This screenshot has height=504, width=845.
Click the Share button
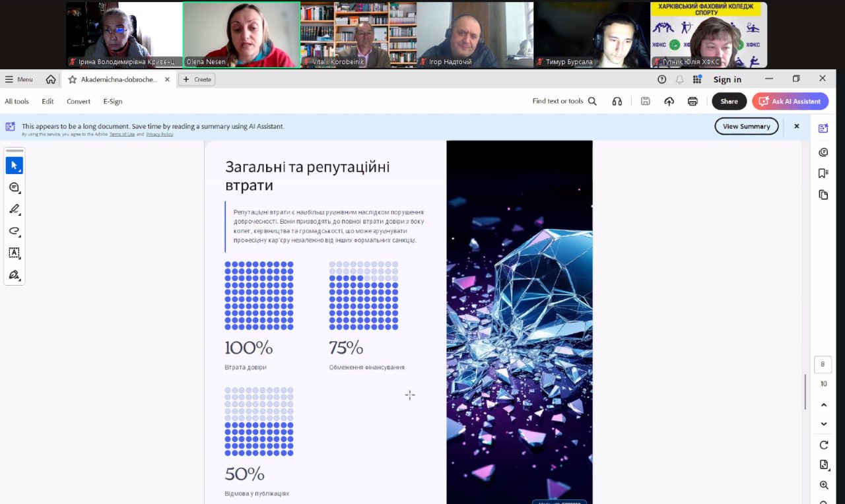(x=729, y=102)
